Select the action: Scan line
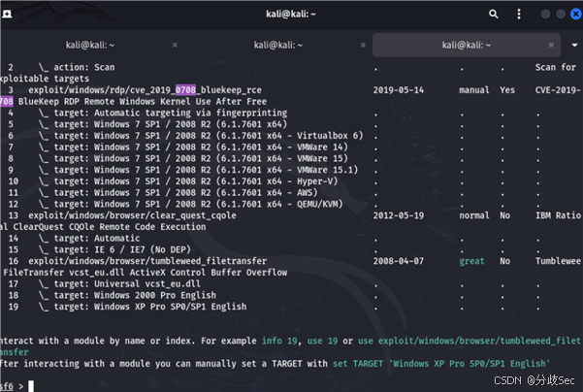Viewport: 583px width, 392px height. coord(84,67)
